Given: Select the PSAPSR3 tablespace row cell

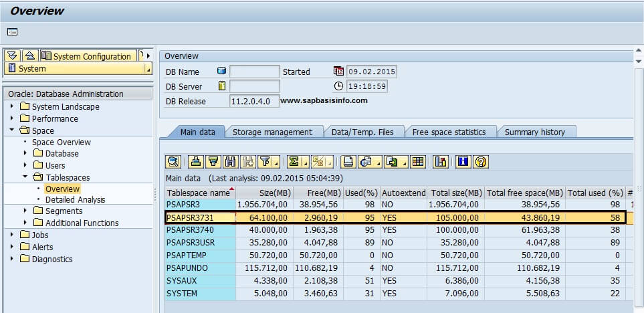Looking at the screenshot, I should pyautogui.click(x=201, y=205).
